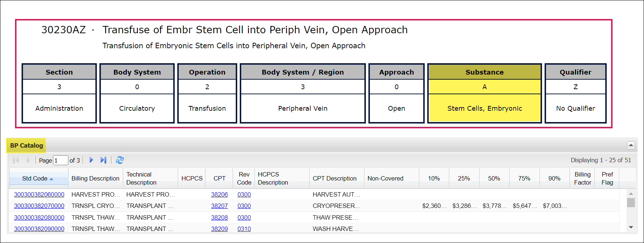
Task: Open CPT code 38207 link
Action: coord(219,206)
